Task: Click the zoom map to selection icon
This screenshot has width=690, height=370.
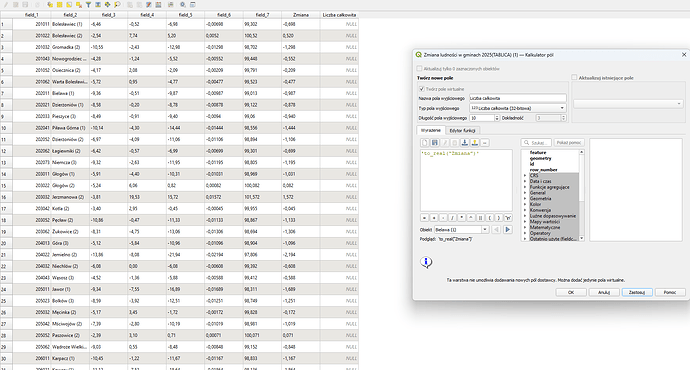Action: click(117, 4)
